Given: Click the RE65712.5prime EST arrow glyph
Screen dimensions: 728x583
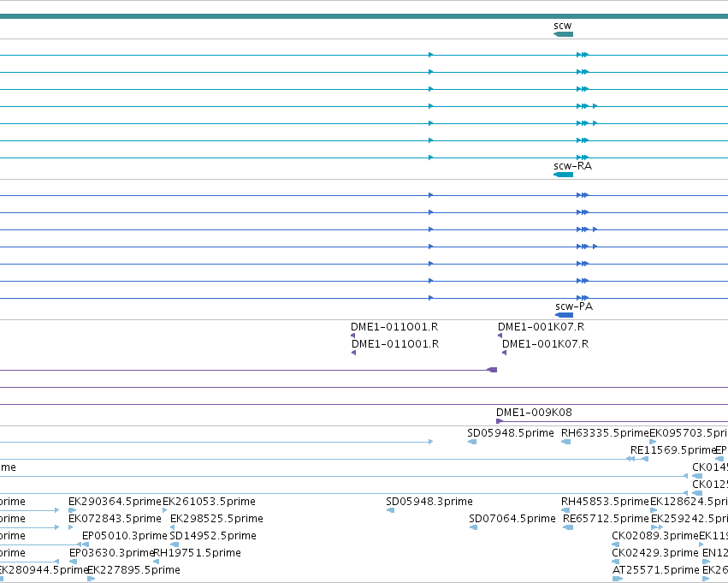Looking at the screenshot, I should point(568,527).
